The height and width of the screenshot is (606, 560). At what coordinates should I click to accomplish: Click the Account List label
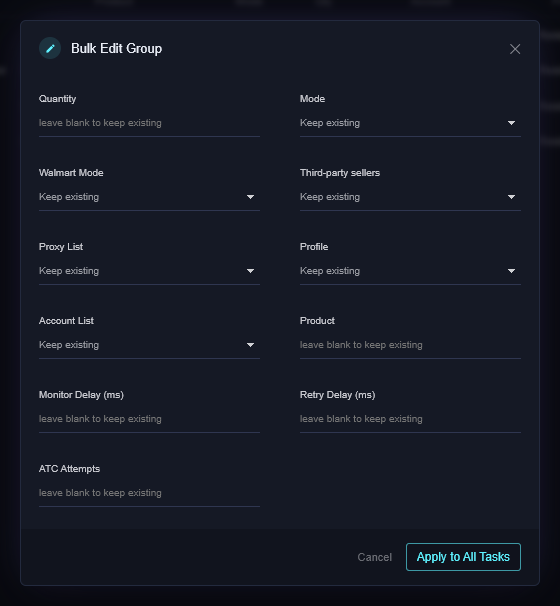click(x=66, y=321)
